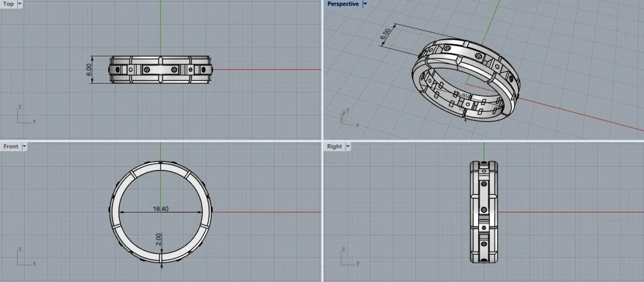The width and height of the screenshot is (644, 282).
Task: Click the axis icon in Front viewport
Action: (25, 257)
